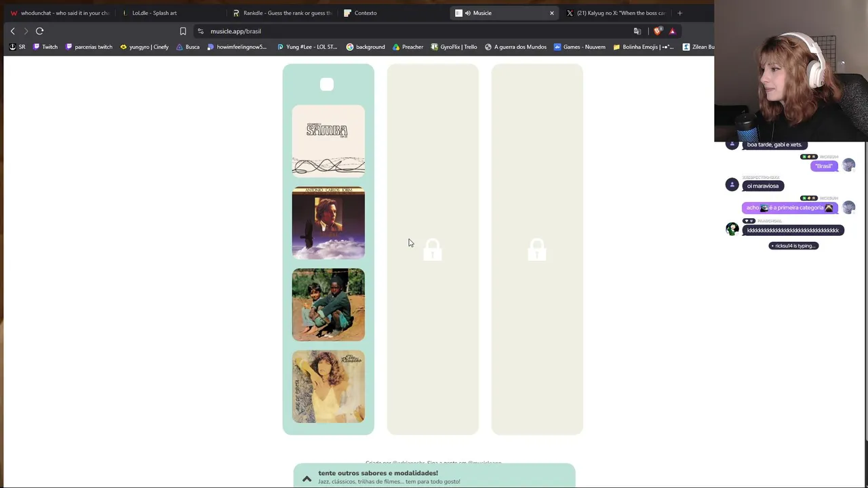Viewport: 868px width, 488px height.
Task: Open the howimfeelingnow bookmark
Action: (237, 47)
